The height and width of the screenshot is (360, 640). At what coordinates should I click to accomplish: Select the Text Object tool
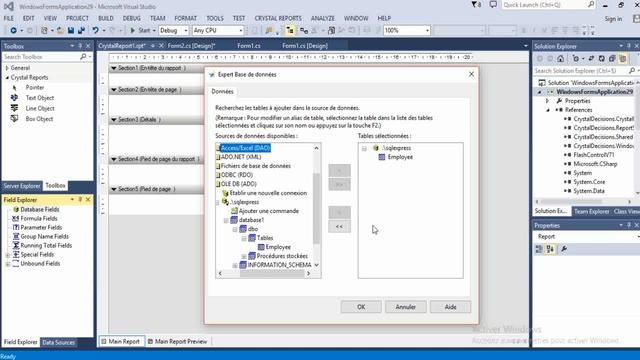pyautogui.click(x=39, y=98)
